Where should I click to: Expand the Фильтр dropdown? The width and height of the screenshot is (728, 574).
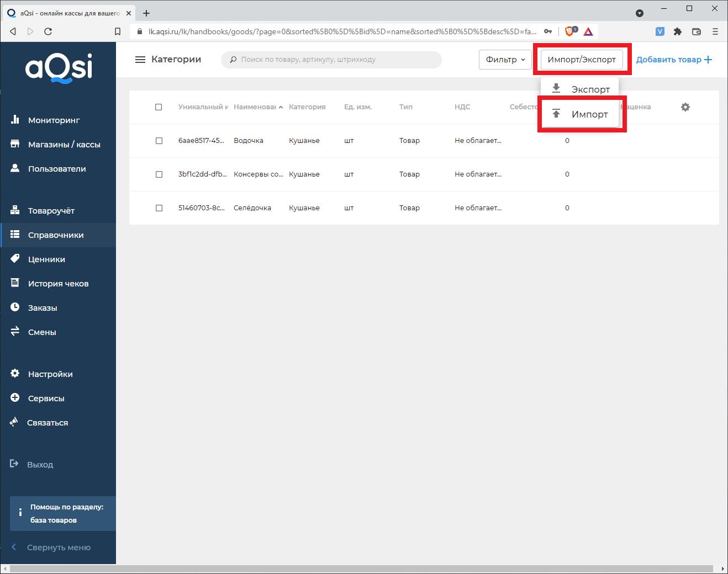(505, 60)
